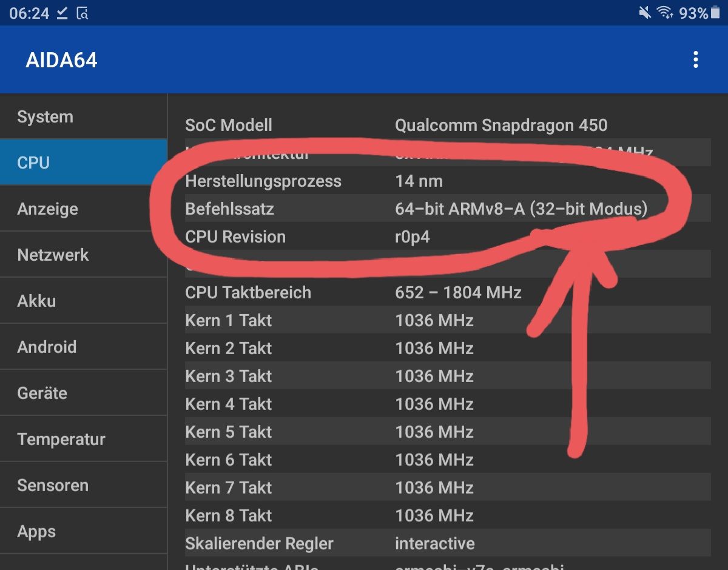Select the 1036 MHz value for Kern 8
This screenshot has height=570, width=728.
click(x=434, y=516)
